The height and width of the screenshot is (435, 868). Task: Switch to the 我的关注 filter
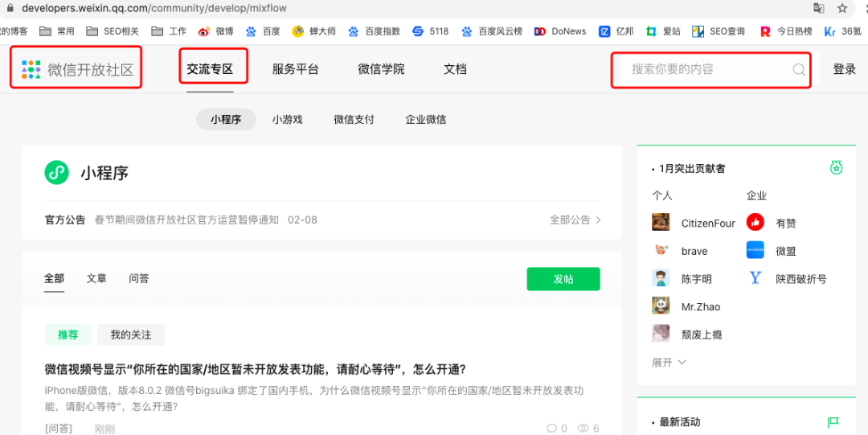click(x=130, y=334)
